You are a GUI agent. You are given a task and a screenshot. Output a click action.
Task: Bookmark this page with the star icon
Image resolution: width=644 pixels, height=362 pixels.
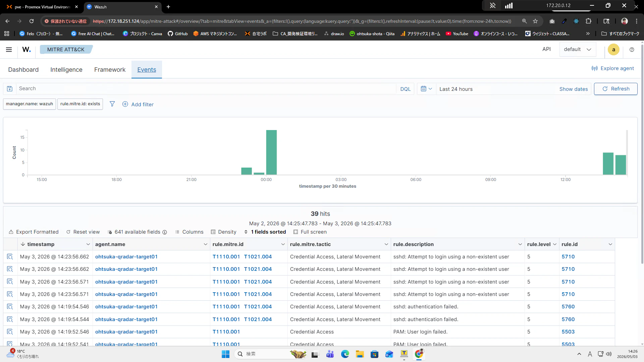(535, 21)
